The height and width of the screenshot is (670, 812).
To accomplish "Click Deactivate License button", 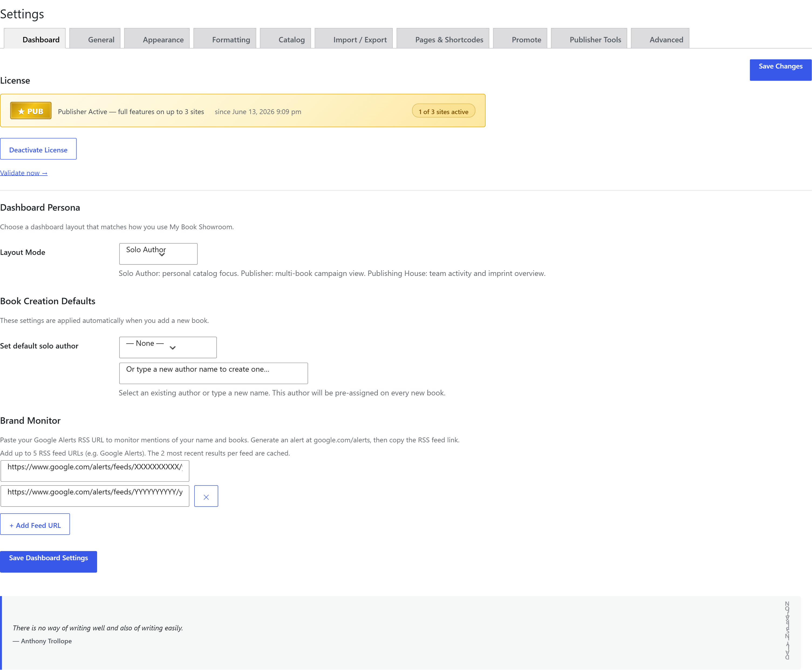I will pyautogui.click(x=38, y=149).
